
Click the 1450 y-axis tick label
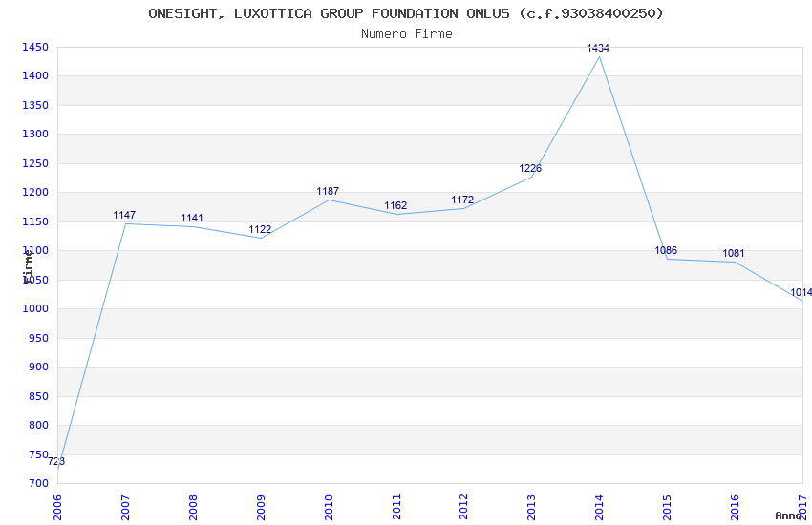click(35, 47)
